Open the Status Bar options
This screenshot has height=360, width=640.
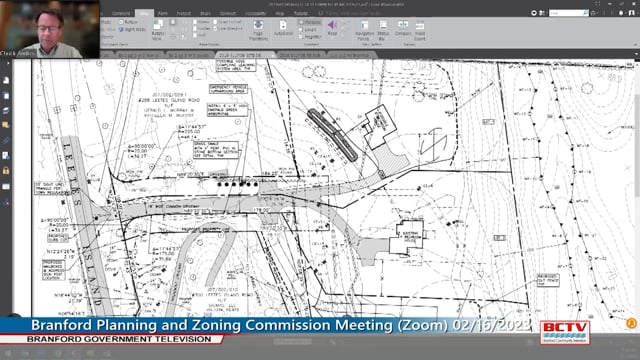pos(383,30)
